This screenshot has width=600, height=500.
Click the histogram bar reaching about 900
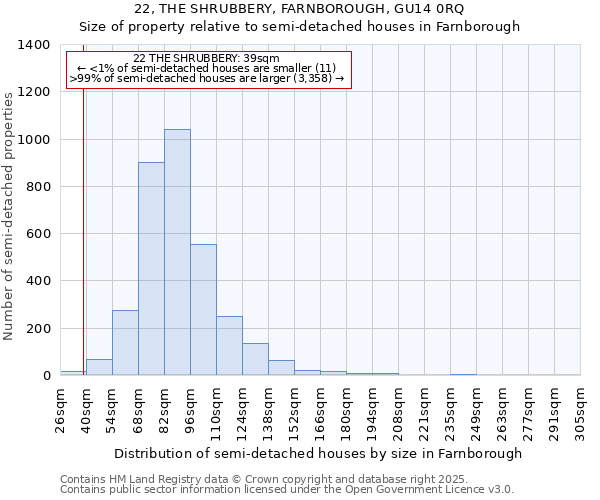[x=151, y=268]
